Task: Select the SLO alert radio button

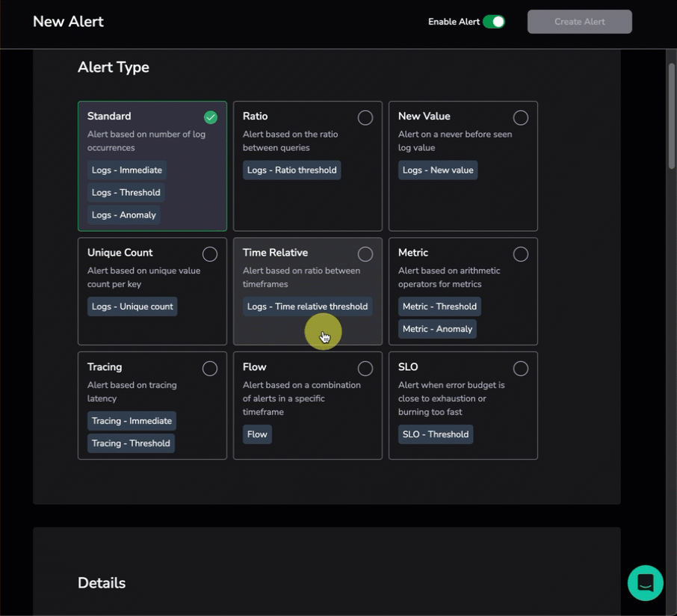Action: (520, 369)
